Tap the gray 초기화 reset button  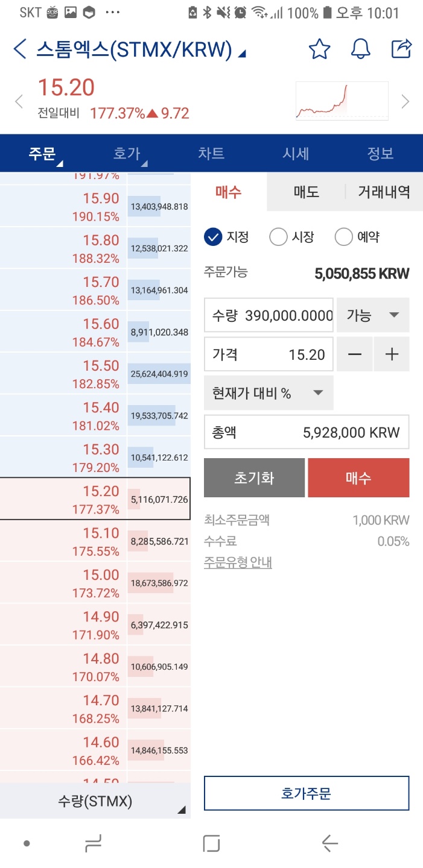pos(254,478)
